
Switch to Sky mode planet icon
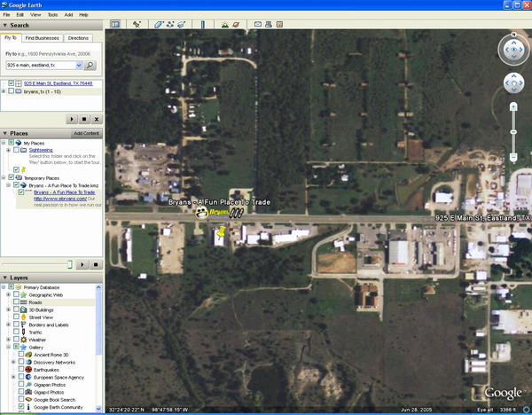tap(236, 25)
